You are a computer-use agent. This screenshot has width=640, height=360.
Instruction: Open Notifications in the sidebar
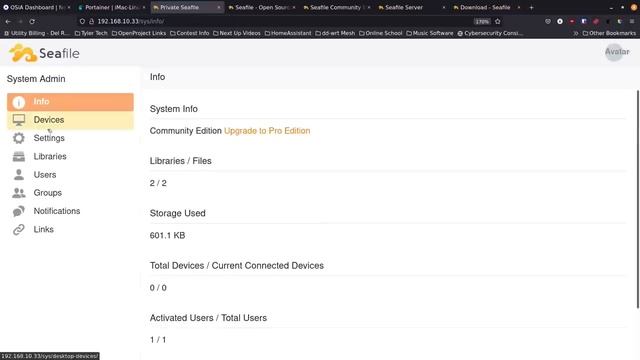tap(57, 211)
